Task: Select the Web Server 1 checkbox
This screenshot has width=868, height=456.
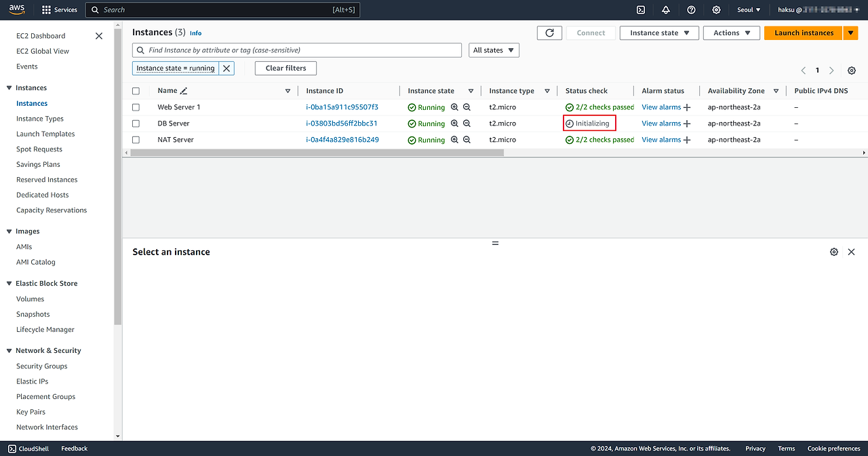Action: pyautogui.click(x=136, y=107)
